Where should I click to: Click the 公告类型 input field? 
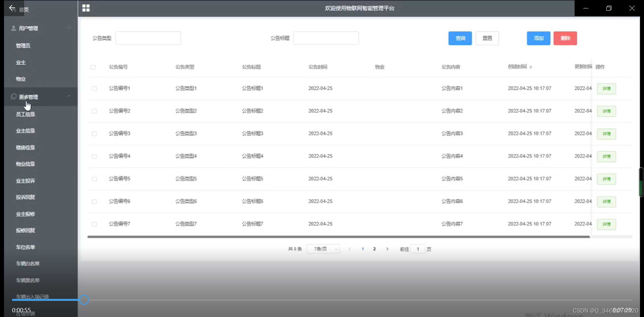pos(148,38)
